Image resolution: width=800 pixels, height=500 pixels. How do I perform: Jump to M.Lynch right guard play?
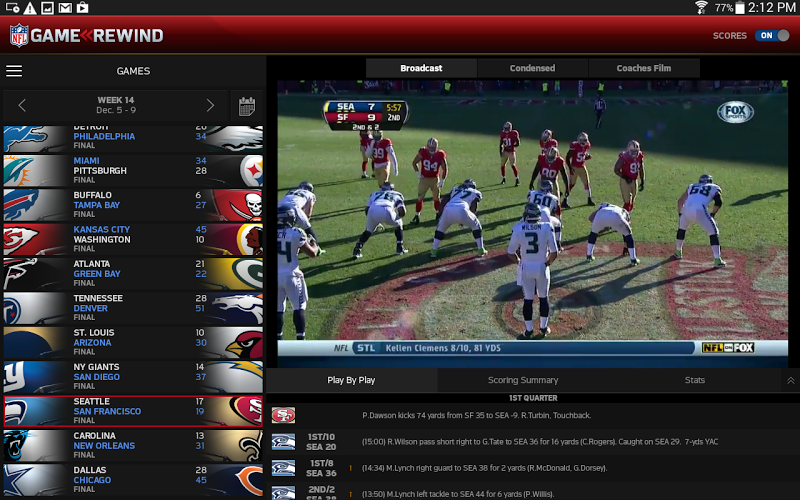533,468
